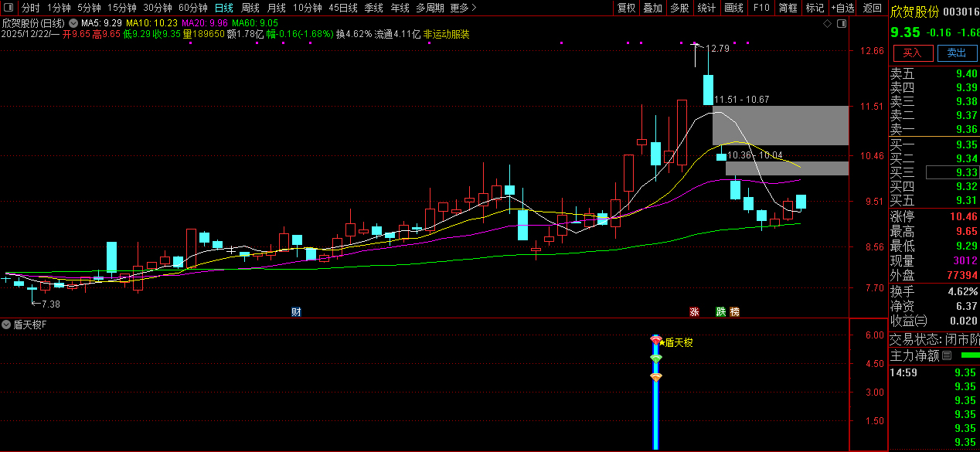Click the 买五 price 9.31

coord(966,200)
